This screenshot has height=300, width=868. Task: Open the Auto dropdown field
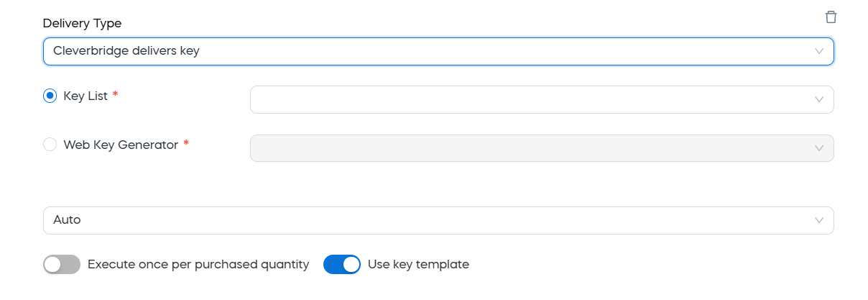coord(438,220)
